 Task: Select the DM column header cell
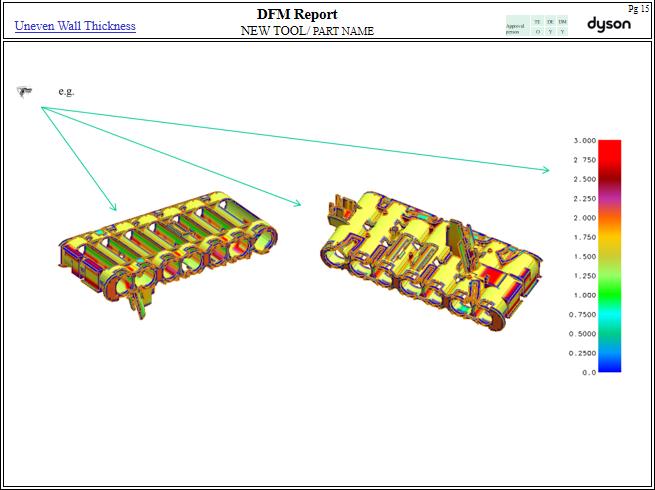pos(562,20)
